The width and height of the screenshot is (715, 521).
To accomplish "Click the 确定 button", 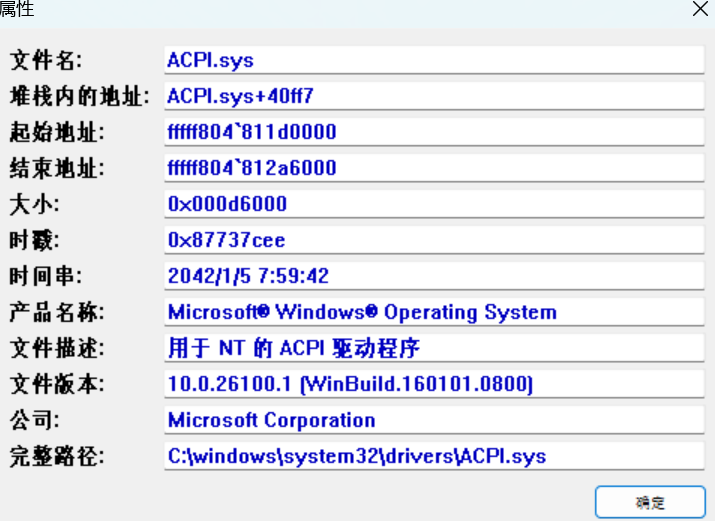I will 650,502.
